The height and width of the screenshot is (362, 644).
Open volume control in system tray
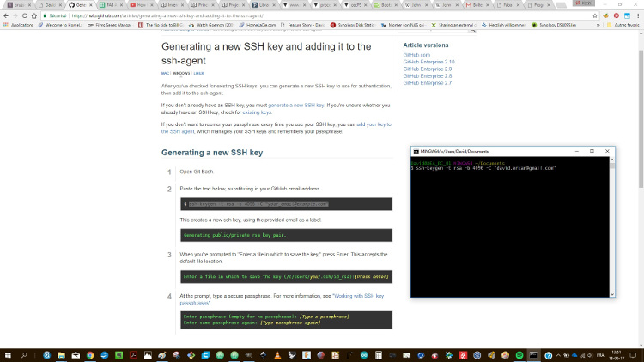(x=590, y=355)
